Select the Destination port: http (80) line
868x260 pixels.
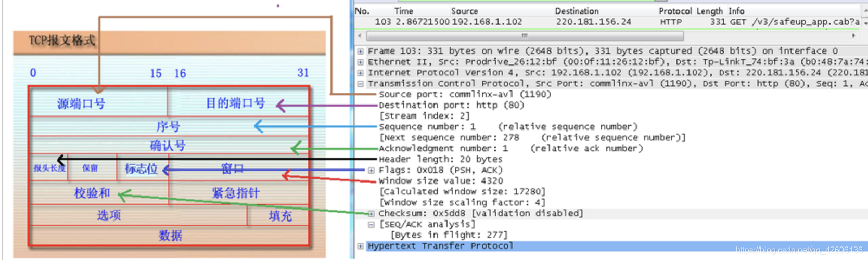pos(451,105)
